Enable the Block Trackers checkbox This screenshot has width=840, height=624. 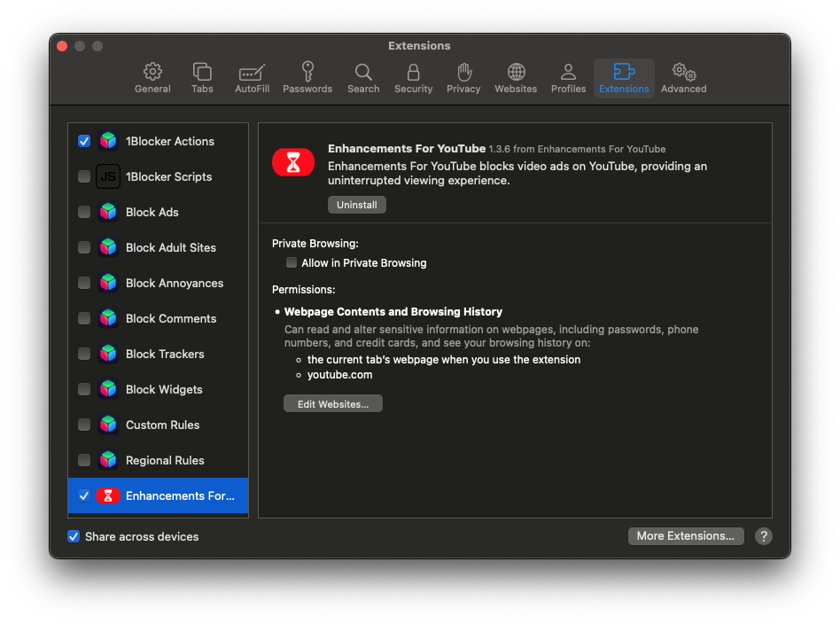click(x=84, y=354)
